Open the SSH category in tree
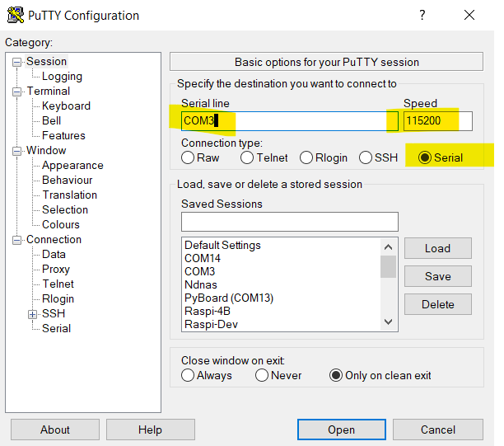This screenshot has width=504, height=446. click(54, 313)
